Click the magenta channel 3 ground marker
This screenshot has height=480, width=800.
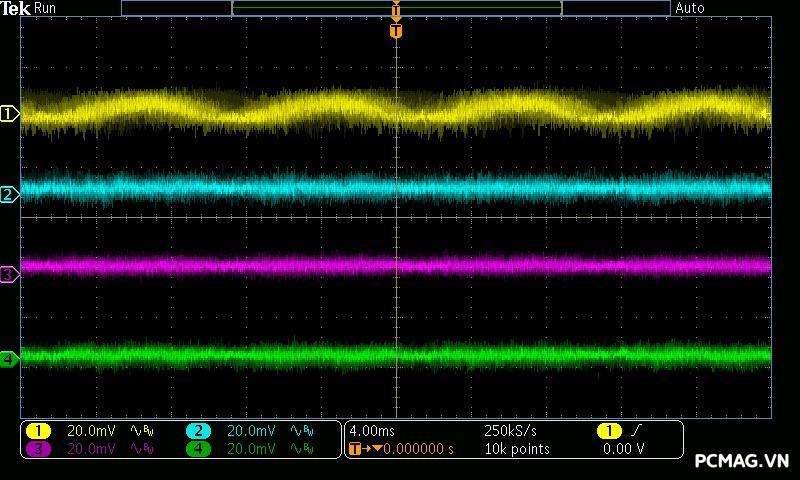coord(9,274)
